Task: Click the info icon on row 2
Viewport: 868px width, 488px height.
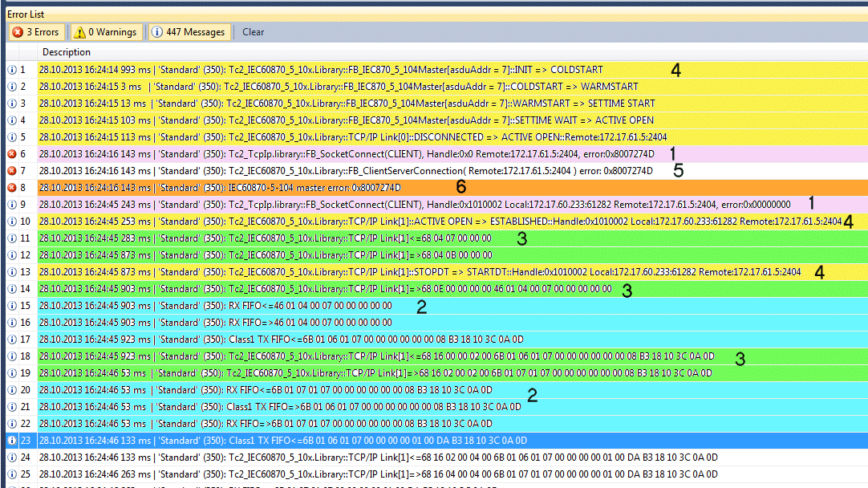Action: 11,87
